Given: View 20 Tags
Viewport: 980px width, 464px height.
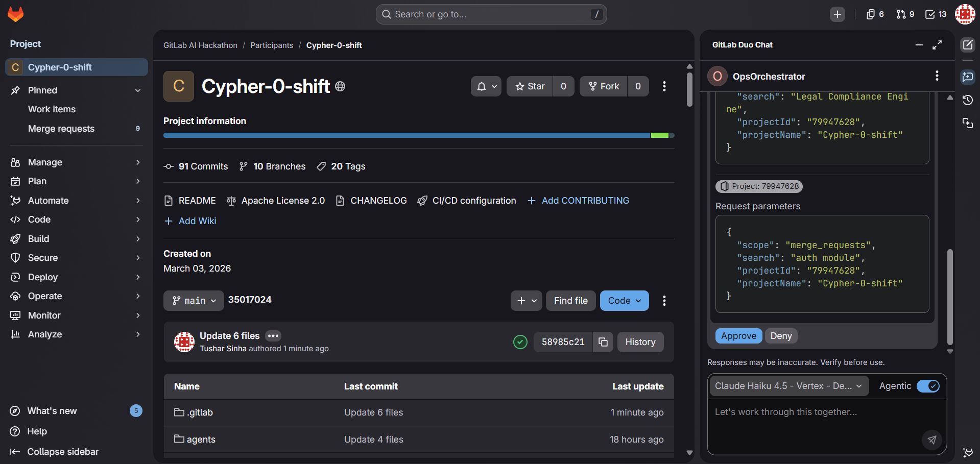Looking at the screenshot, I should coord(341,166).
